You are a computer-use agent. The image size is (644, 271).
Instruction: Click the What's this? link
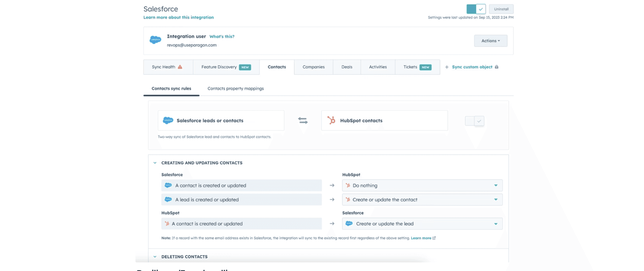[x=222, y=37]
